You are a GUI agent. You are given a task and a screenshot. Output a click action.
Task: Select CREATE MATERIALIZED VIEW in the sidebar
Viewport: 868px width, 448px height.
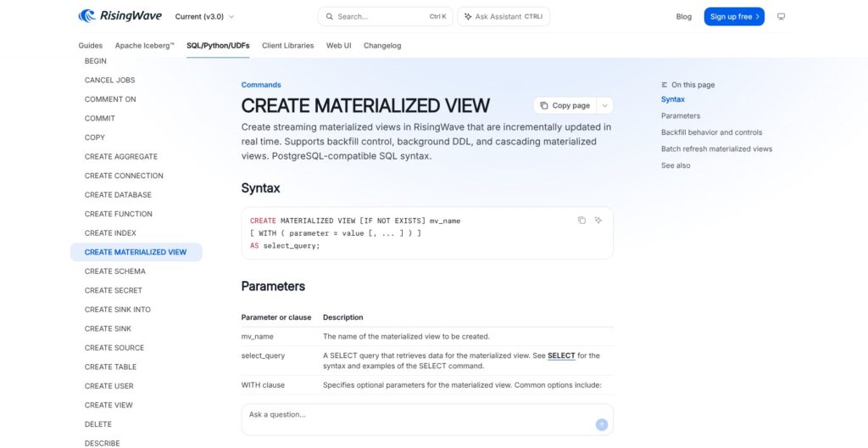136,252
